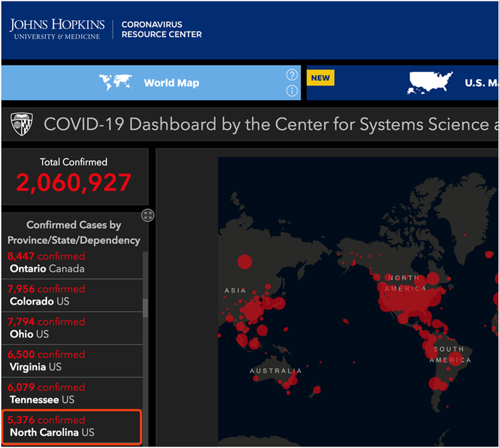Open the Coronavirus Resource Center link
Screen dimensions: 499x448
coord(161,29)
